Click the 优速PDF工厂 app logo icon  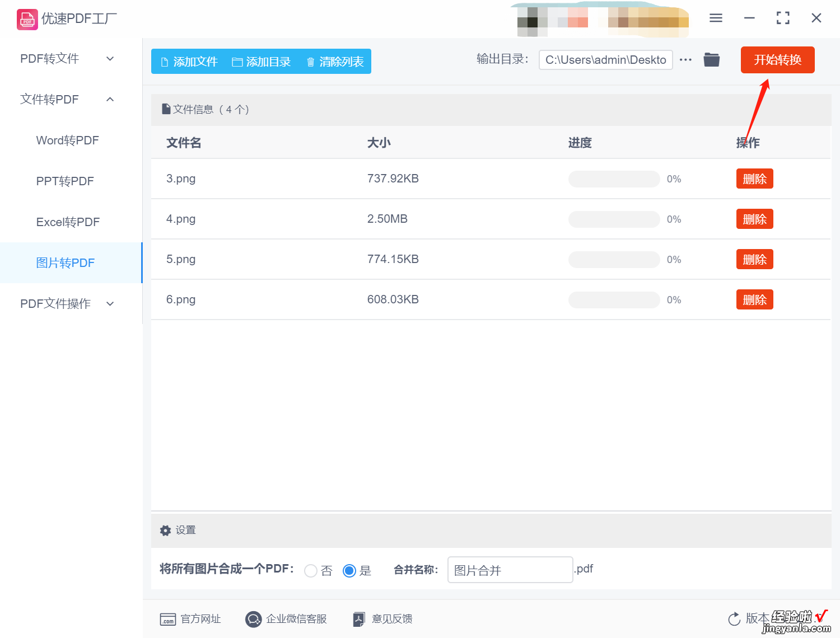[x=27, y=19]
